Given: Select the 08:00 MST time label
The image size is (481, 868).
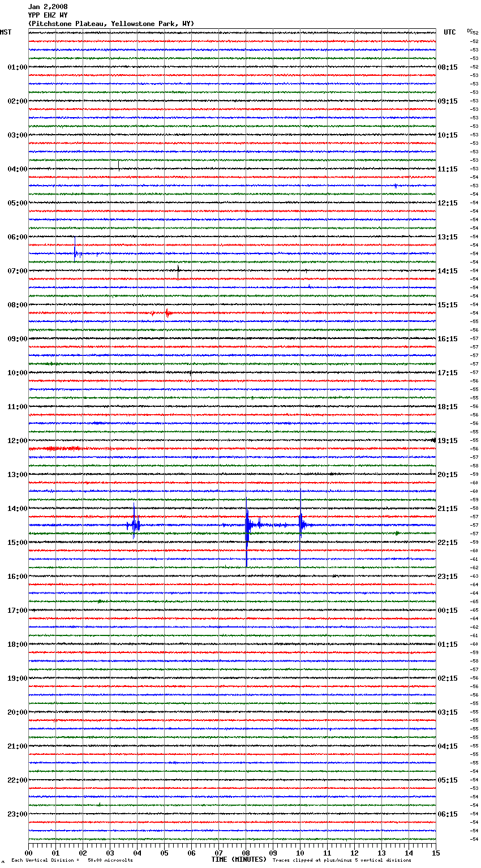Looking at the screenshot, I should pyautogui.click(x=18, y=305).
